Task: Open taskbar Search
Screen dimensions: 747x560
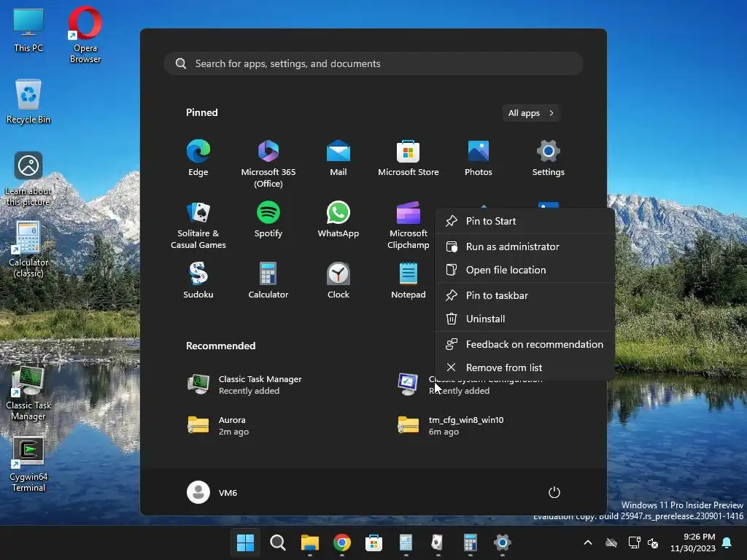Action: pyautogui.click(x=278, y=542)
